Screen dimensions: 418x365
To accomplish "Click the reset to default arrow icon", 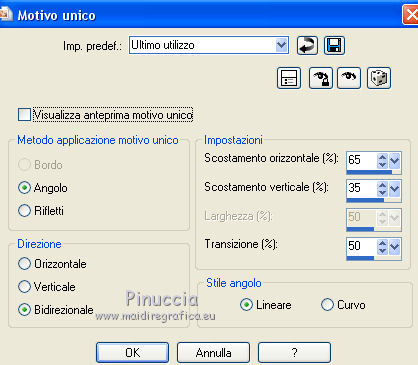I will (x=307, y=45).
